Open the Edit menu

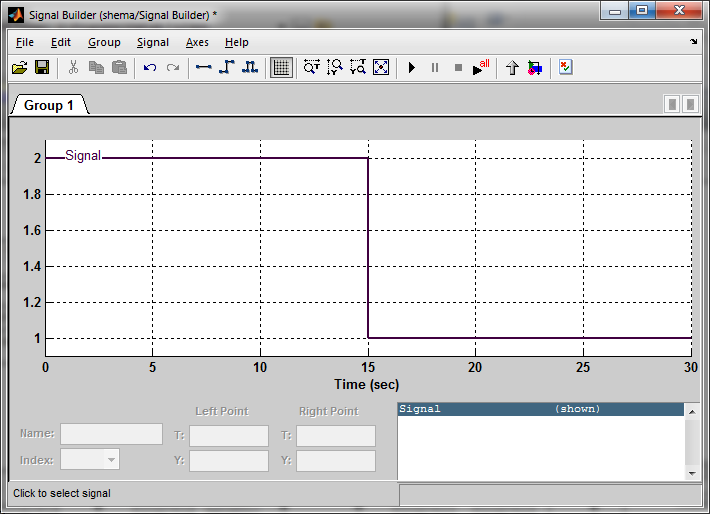click(x=61, y=42)
